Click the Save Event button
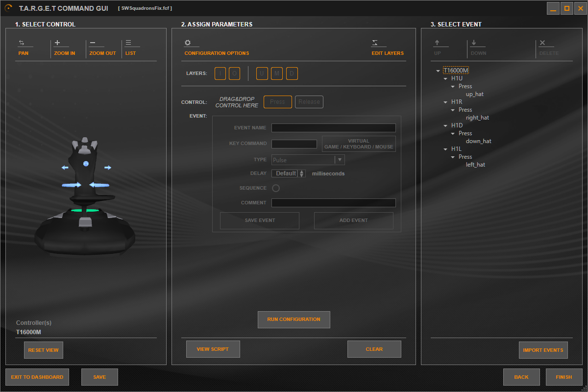The height and width of the screenshot is (392, 588). click(x=260, y=220)
